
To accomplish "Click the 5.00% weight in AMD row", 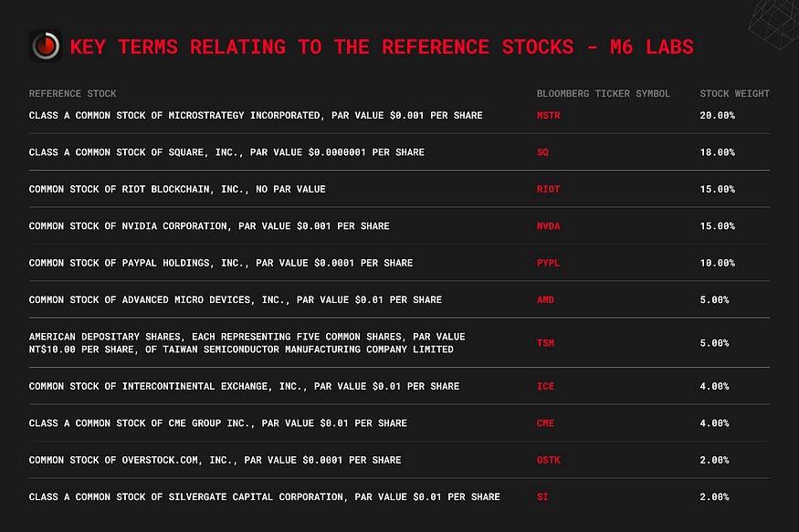I will [714, 300].
